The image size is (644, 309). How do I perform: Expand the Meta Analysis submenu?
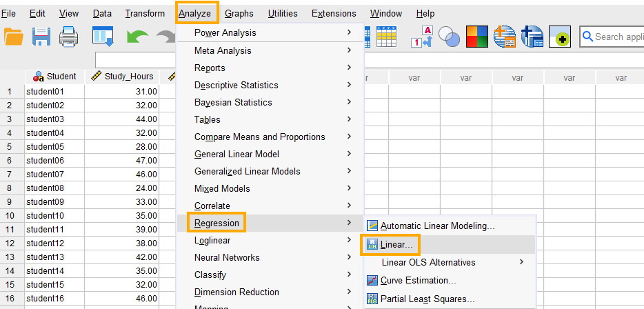click(x=270, y=50)
